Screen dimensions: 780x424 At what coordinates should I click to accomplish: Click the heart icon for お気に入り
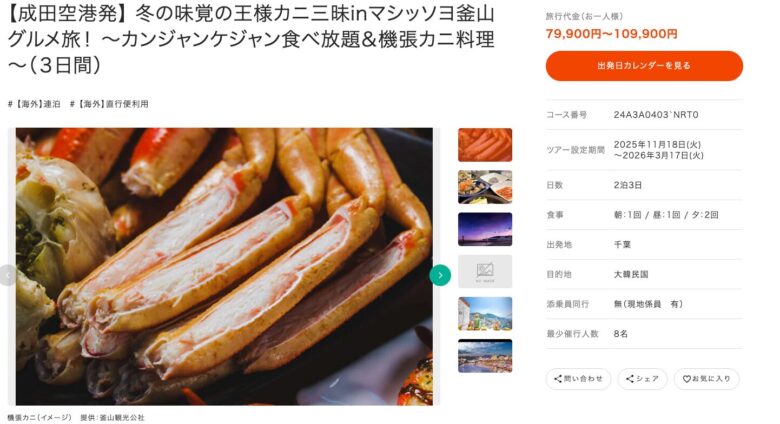[686, 379]
